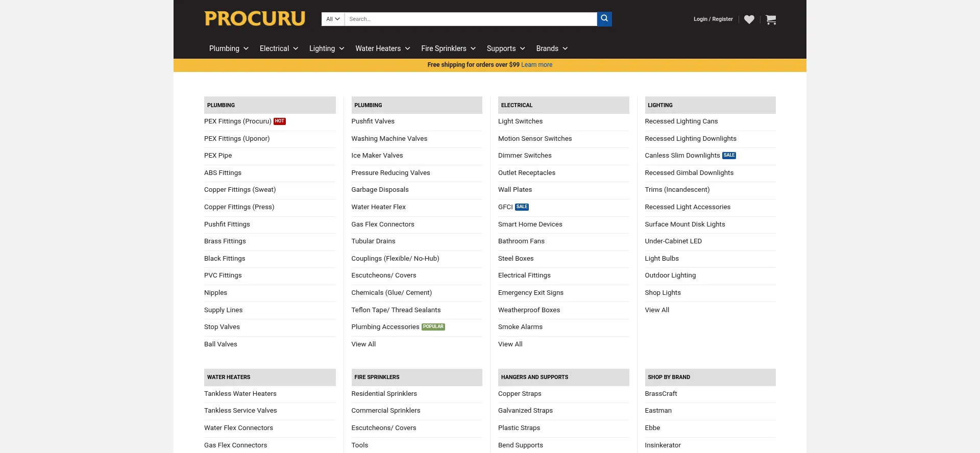Open Supply Lines category

[223, 310]
